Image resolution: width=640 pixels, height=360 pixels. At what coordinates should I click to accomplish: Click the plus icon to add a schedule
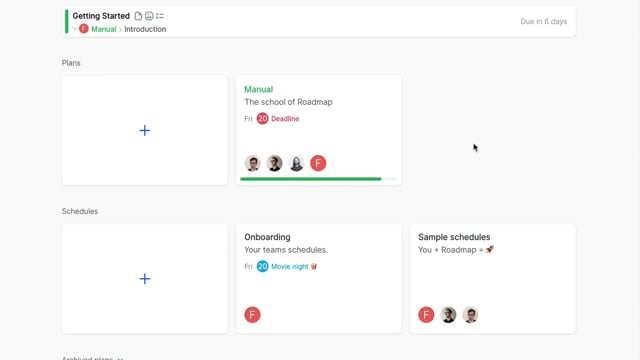tap(145, 279)
